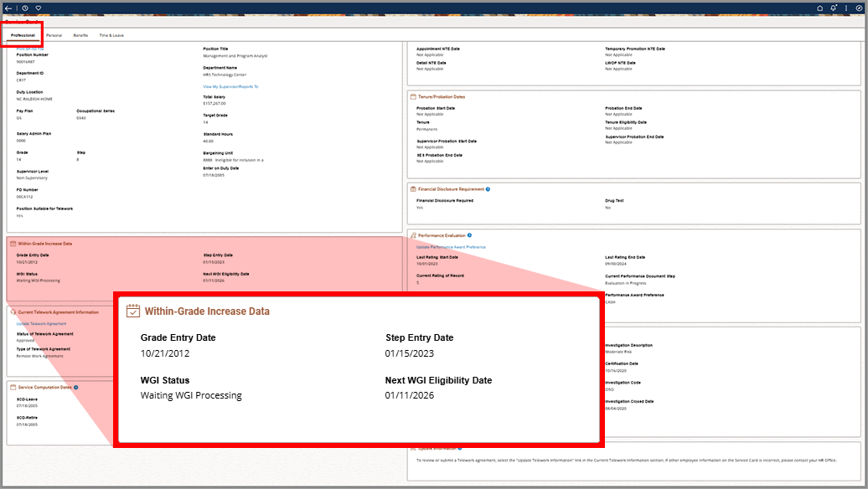Click the Tenure/Probation Dates section icon
The image size is (868, 489).
click(415, 96)
